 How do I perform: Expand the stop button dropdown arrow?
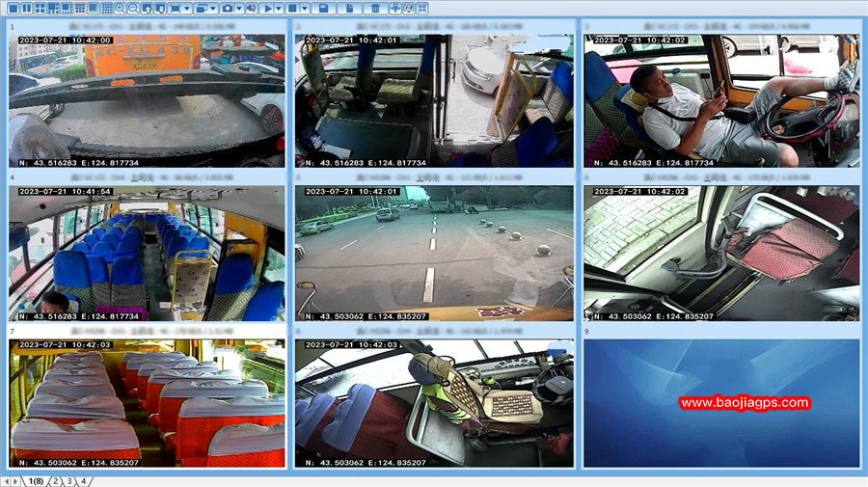click(305, 8)
